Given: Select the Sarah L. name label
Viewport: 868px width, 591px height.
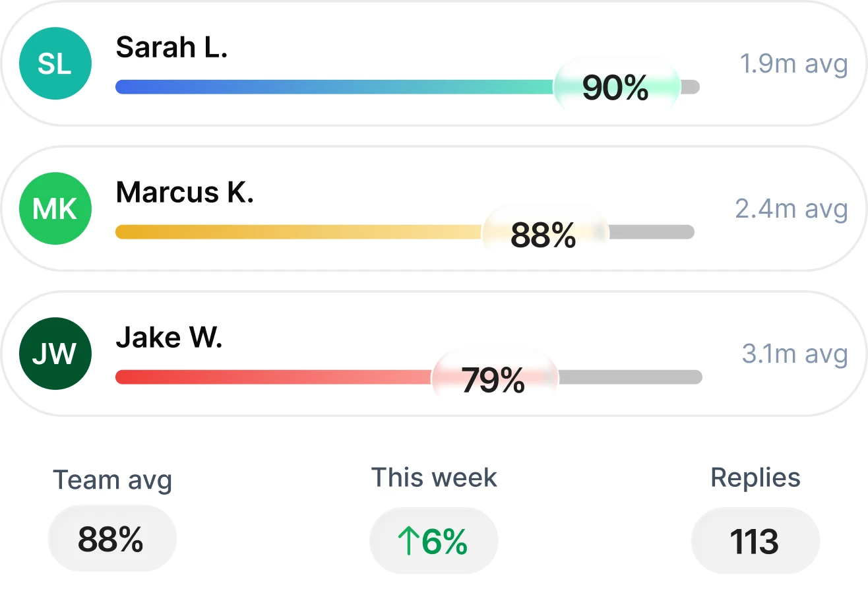Looking at the screenshot, I should click(171, 47).
